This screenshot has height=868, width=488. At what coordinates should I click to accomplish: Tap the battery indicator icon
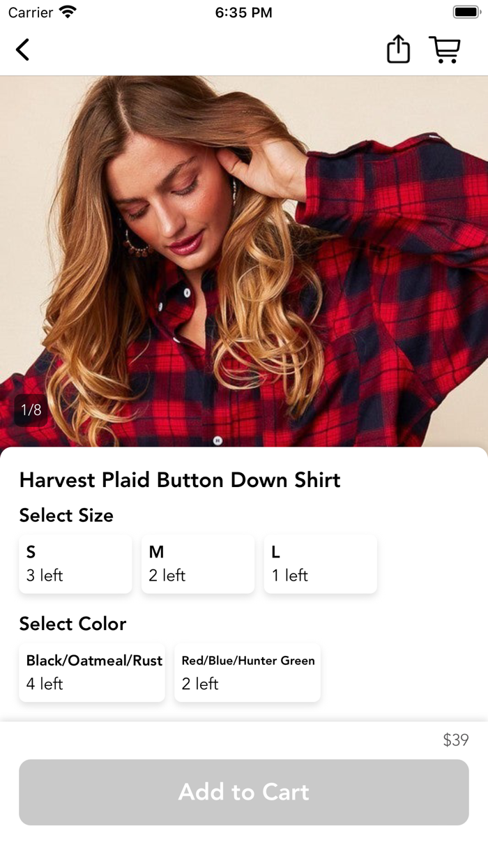tap(466, 12)
